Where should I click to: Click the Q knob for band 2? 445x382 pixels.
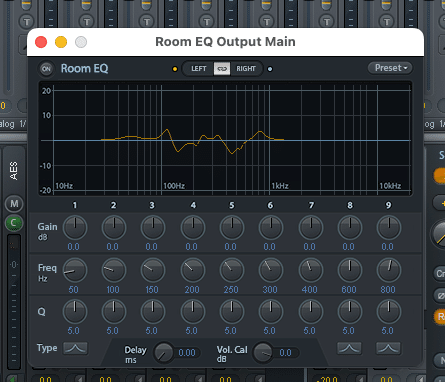pos(114,312)
